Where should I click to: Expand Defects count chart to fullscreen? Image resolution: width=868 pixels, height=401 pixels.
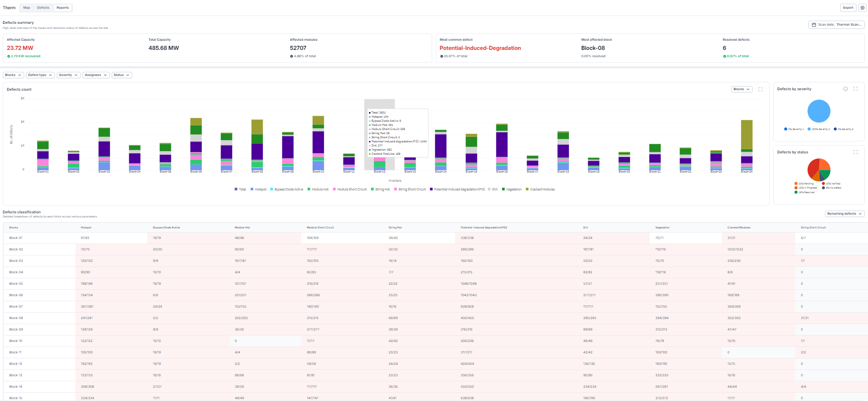click(760, 89)
